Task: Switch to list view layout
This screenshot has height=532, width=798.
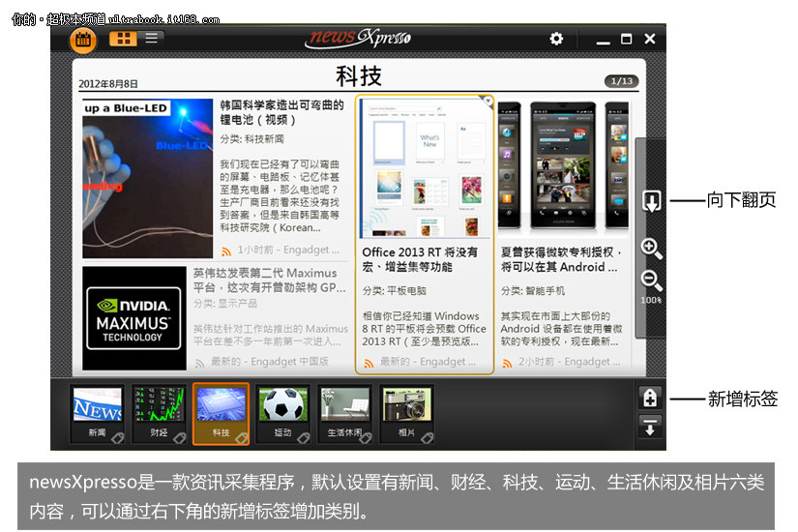Action: [x=152, y=39]
